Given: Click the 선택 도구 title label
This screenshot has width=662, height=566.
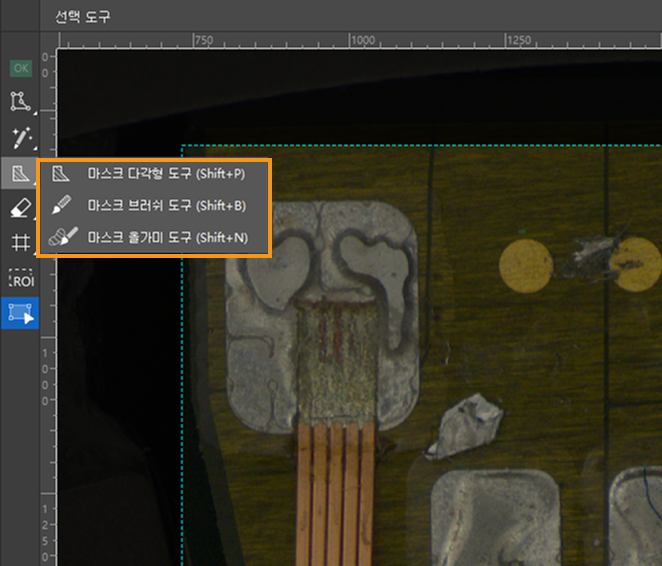Looking at the screenshot, I should (83, 16).
